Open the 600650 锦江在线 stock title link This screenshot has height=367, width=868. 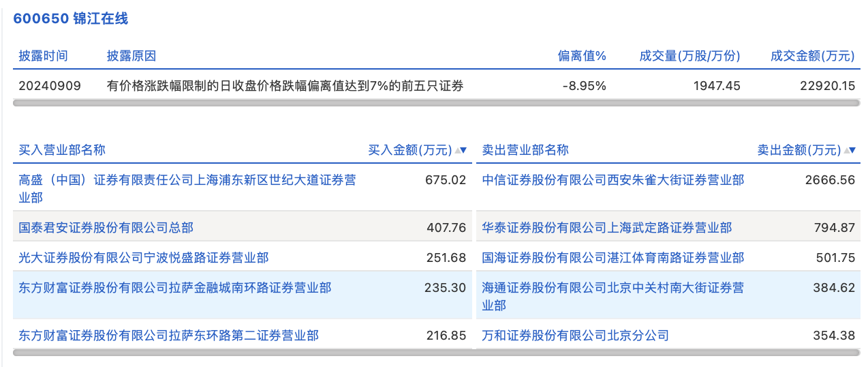coord(71,18)
